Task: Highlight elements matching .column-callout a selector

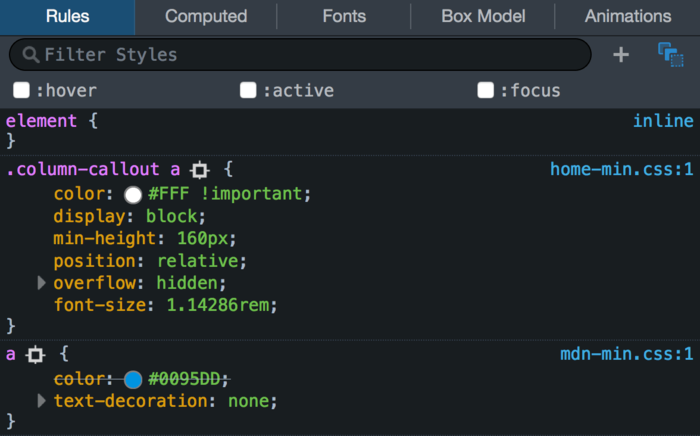Action: pyautogui.click(x=200, y=170)
